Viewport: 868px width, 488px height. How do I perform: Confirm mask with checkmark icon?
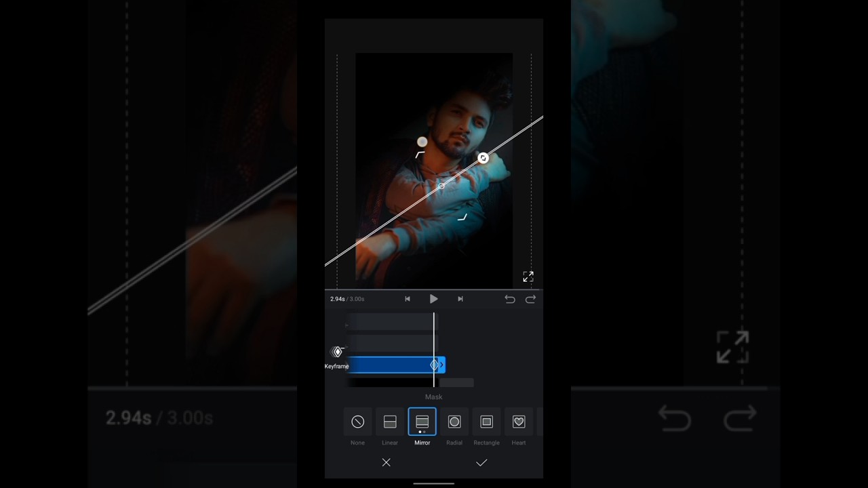pos(481,462)
